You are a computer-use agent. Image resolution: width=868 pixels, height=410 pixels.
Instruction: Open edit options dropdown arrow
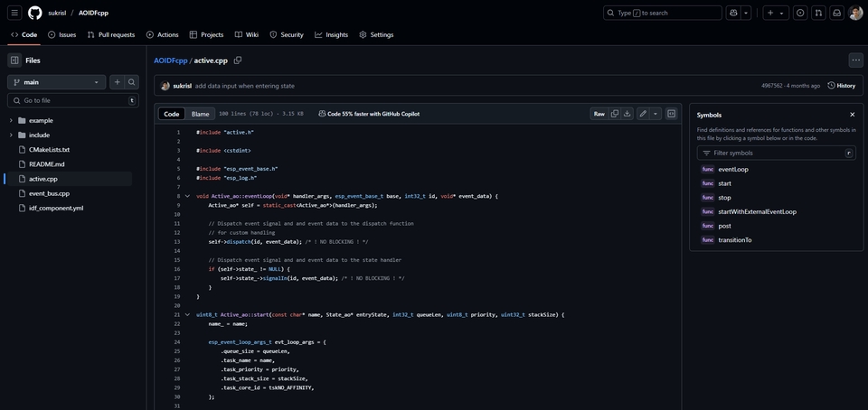pos(655,114)
